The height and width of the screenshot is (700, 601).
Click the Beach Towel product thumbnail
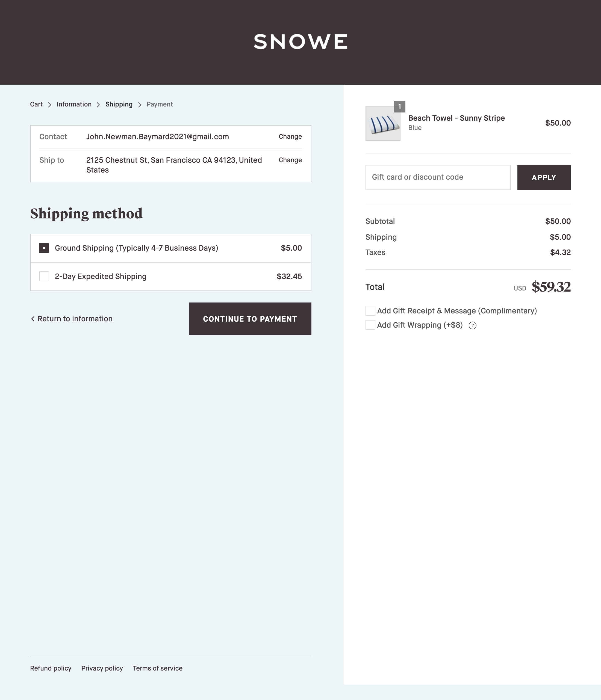point(383,123)
